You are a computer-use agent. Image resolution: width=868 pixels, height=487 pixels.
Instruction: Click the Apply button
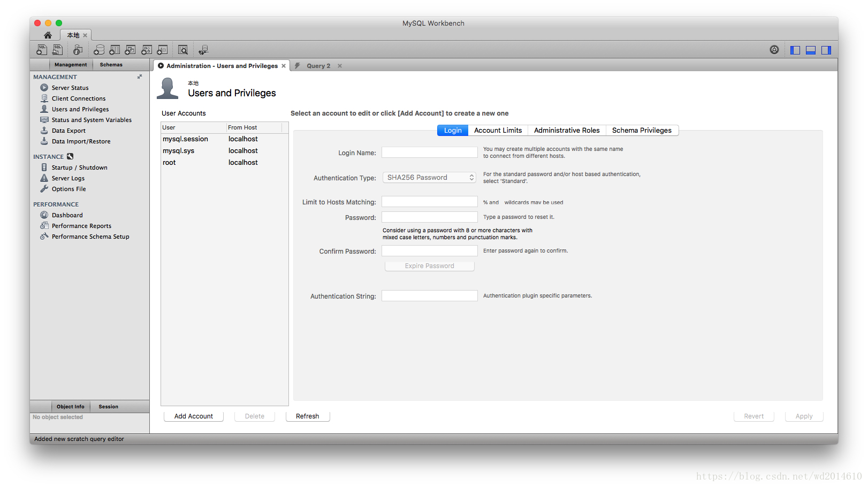point(804,416)
